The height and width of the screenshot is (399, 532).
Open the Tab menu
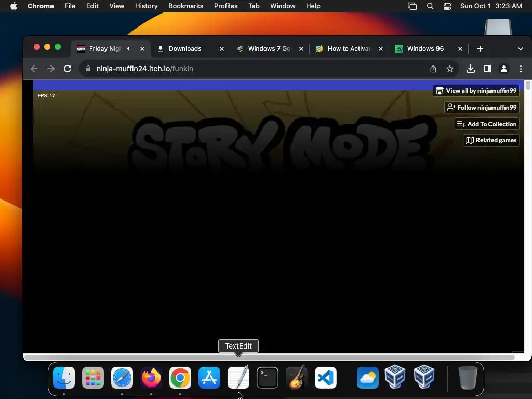pyautogui.click(x=254, y=6)
